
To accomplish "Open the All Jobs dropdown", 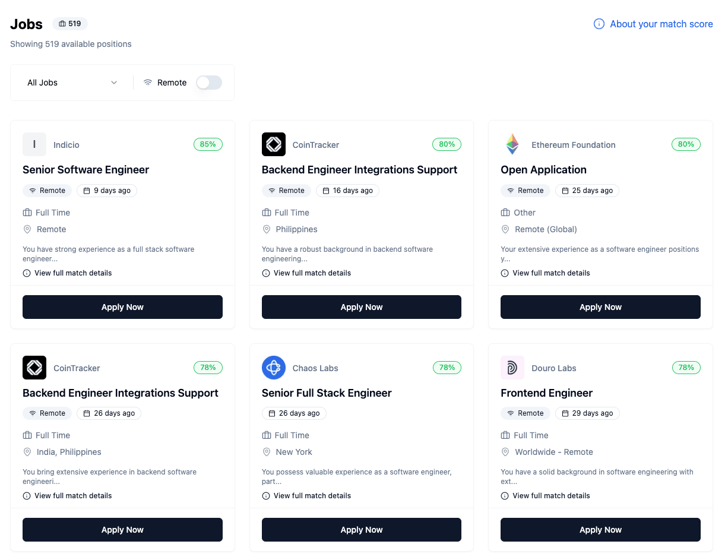I will coord(72,83).
